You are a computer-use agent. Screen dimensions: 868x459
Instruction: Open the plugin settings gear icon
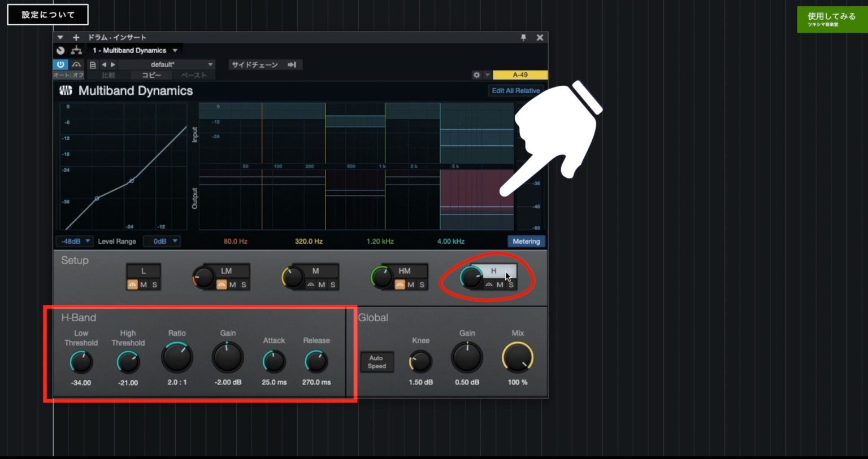point(476,75)
